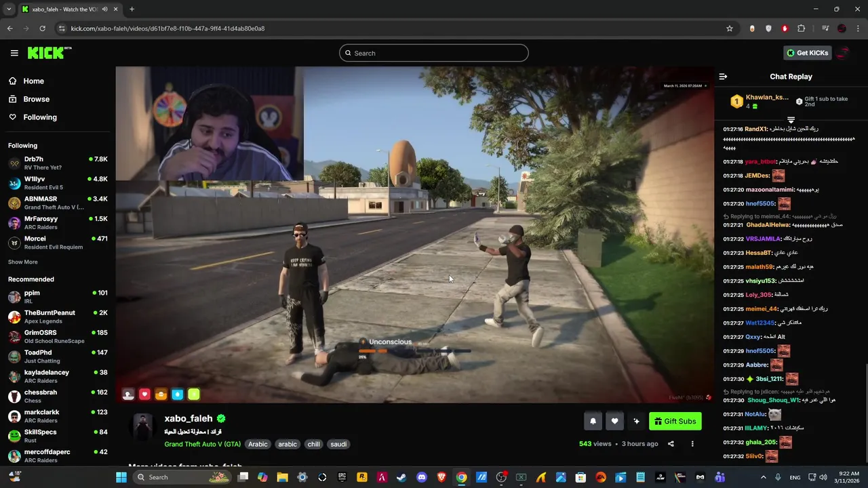Open SkillSpecs recommended channel

click(x=58, y=436)
